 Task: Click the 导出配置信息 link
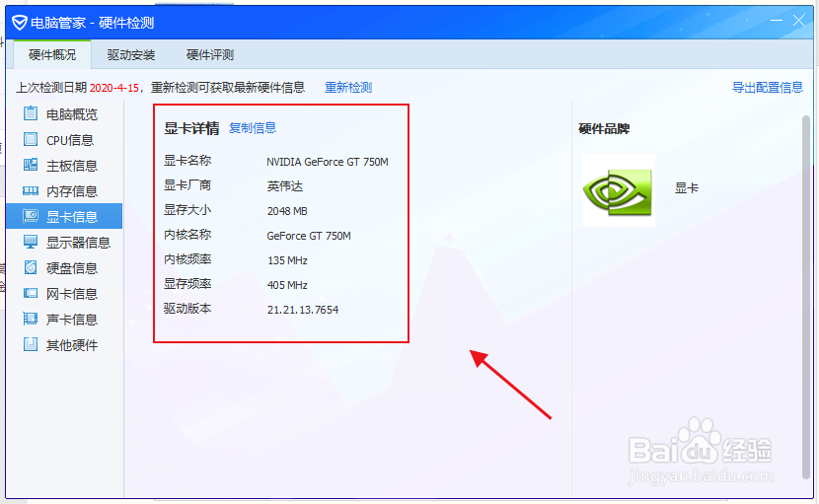click(x=768, y=87)
